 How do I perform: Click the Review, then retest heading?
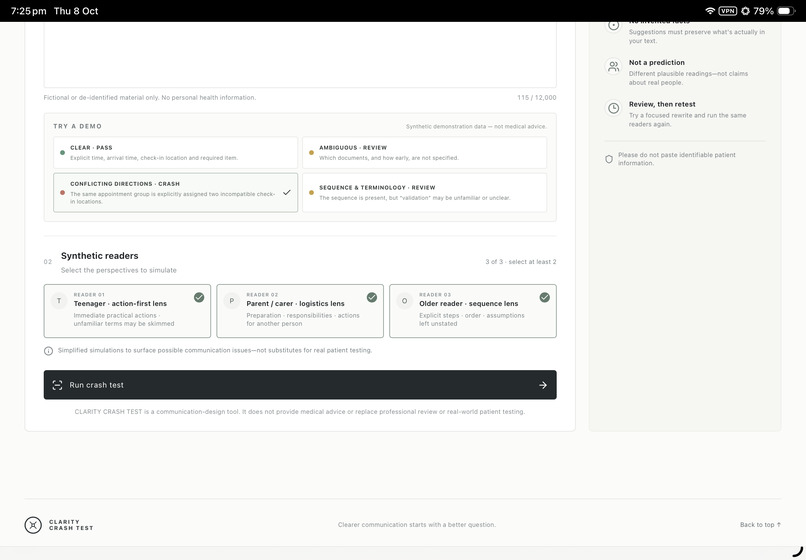click(x=662, y=104)
